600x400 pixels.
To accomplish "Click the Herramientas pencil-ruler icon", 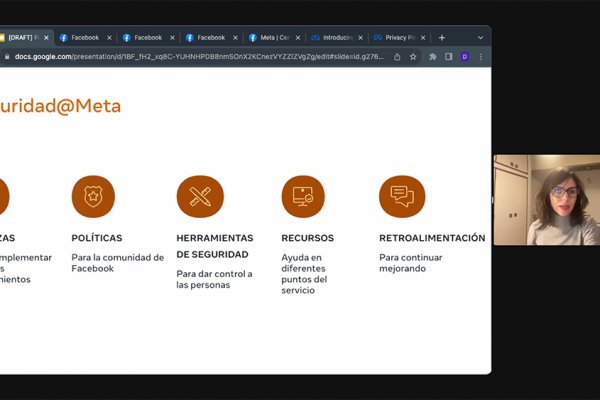I will pyautogui.click(x=200, y=196).
